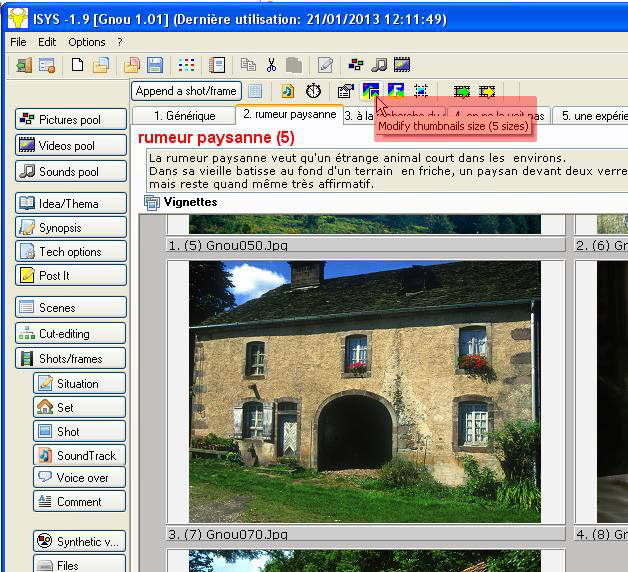Open the spiral notebook toolbar icon
628x572 pixels.
217,65
